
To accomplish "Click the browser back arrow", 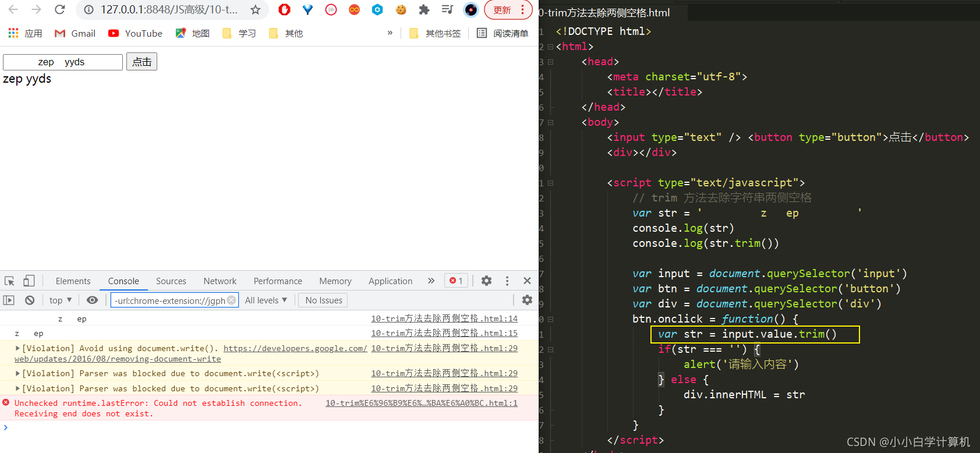I will (x=13, y=9).
